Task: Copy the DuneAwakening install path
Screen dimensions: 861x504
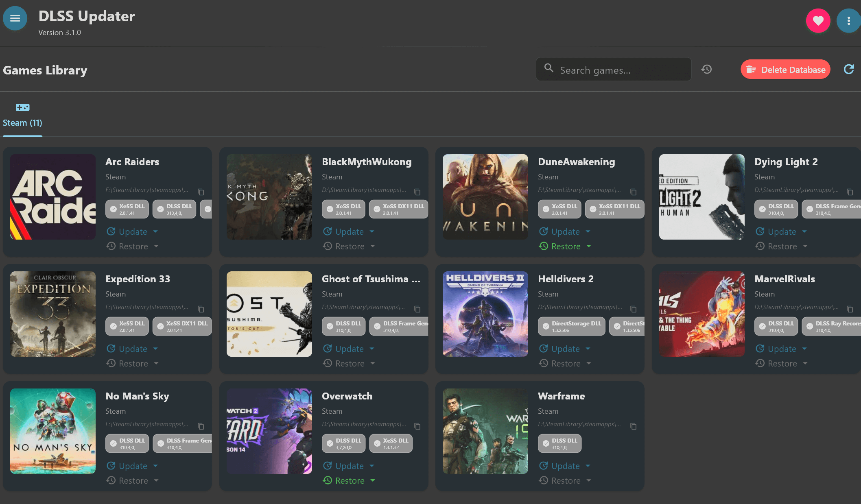Action: (x=633, y=192)
